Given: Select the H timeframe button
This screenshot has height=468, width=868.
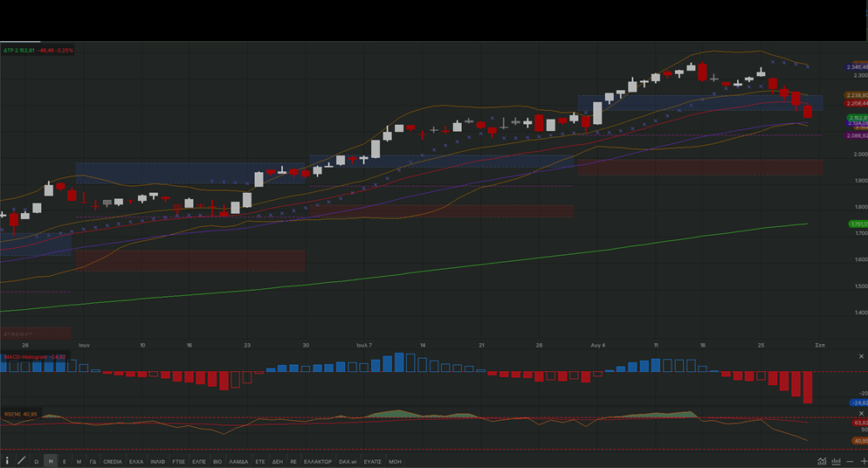Looking at the screenshot, I should (x=51, y=461).
